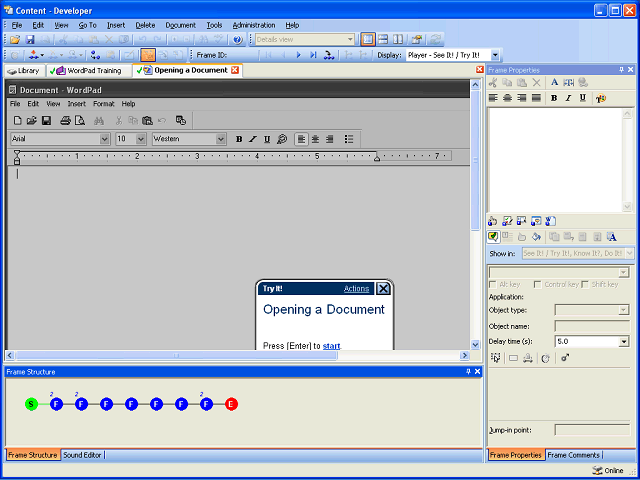Jump to the last frame
640x480 pixels.
coord(313,55)
